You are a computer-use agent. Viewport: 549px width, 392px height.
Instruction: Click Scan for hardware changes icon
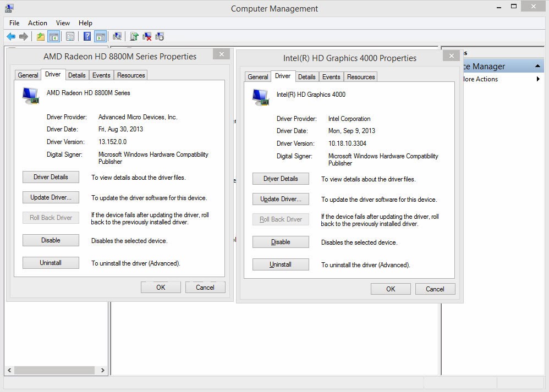click(x=117, y=36)
